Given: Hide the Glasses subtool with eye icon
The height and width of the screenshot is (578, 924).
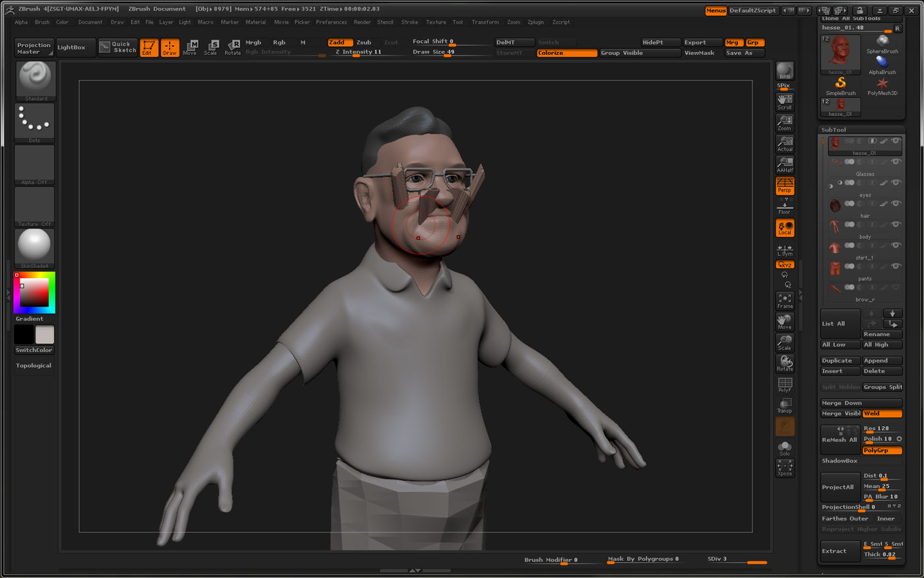Looking at the screenshot, I should click(896, 162).
